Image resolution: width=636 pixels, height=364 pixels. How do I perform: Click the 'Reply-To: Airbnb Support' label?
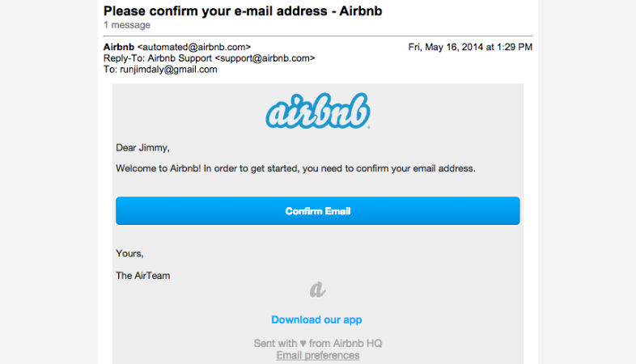coord(157,58)
